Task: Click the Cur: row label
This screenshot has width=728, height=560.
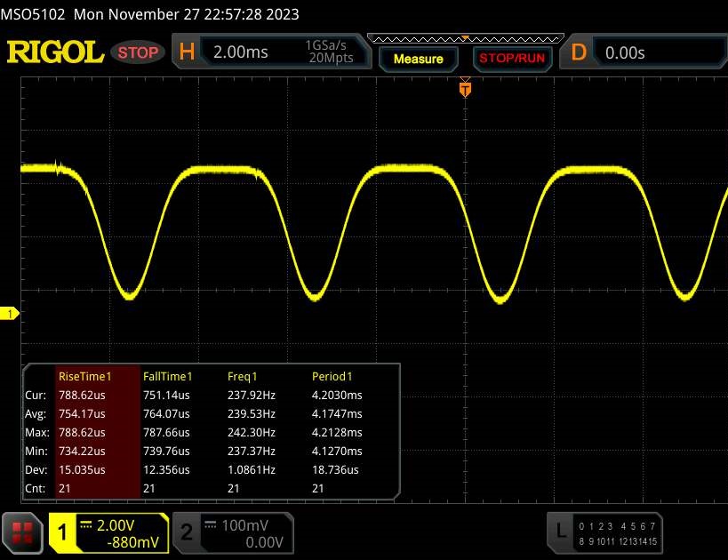Action: (x=36, y=396)
